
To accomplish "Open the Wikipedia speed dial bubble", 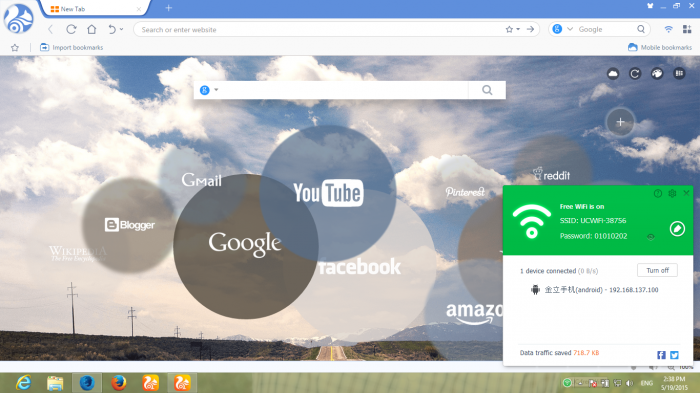I will coord(78,253).
